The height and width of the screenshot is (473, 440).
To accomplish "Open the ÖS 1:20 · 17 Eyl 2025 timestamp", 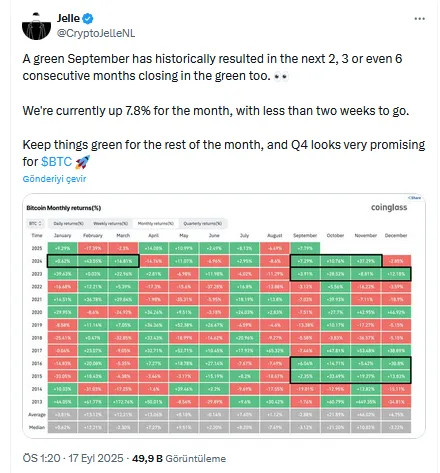I will pos(73,458).
